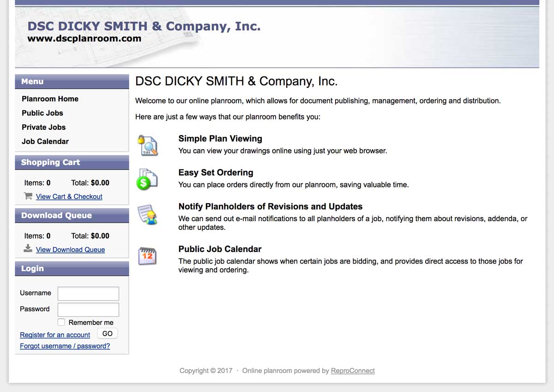The width and height of the screenshot is (554, 392).
Task: Click the Login panel header
Action: pos(72,269)
